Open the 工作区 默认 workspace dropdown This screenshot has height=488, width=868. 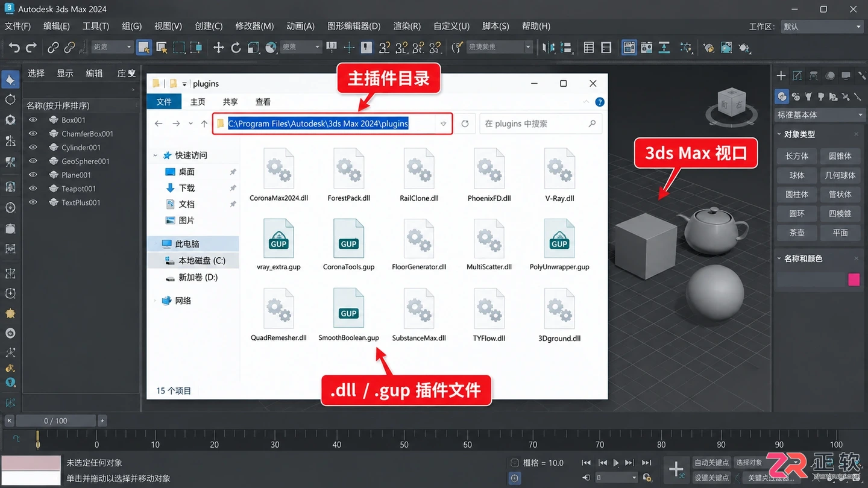pyautogui.click(x=822, y=27)
